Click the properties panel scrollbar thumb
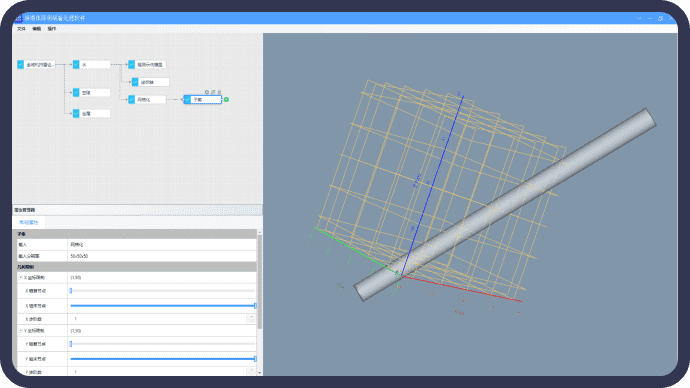Viewport: 690px width, 388px height. click(x=260, y=282)
